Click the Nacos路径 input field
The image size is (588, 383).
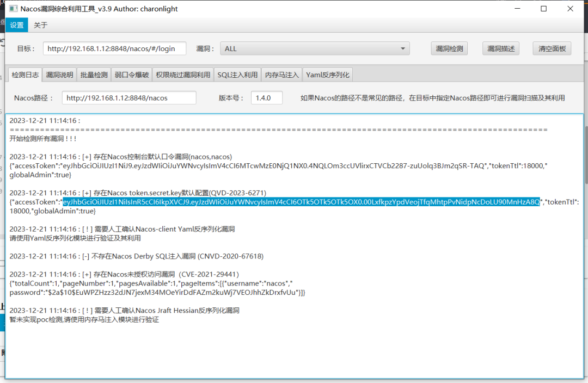point(129,98)
